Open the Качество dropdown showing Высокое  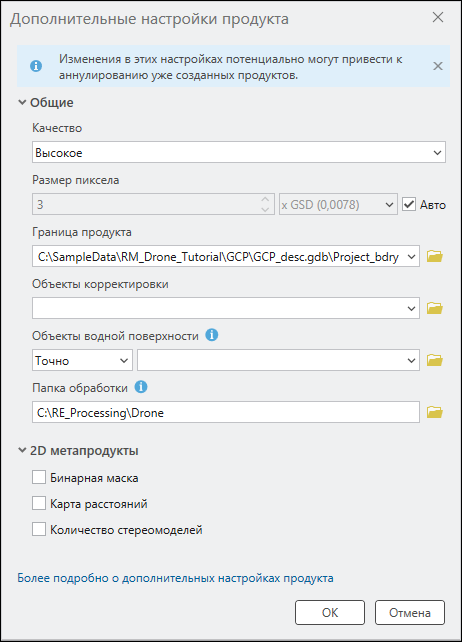239,152
